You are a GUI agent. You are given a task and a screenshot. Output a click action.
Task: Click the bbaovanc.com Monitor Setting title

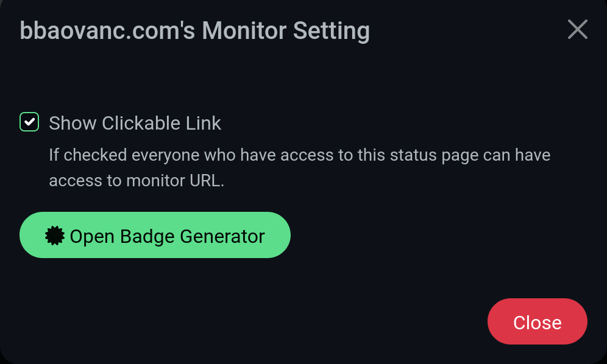[x=195, y=29]
